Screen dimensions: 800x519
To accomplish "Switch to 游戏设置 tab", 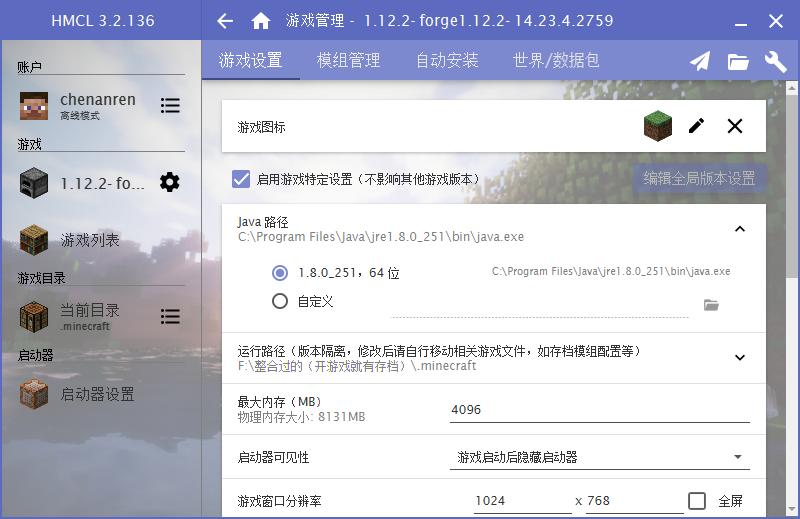I will [x=251, y=60].
